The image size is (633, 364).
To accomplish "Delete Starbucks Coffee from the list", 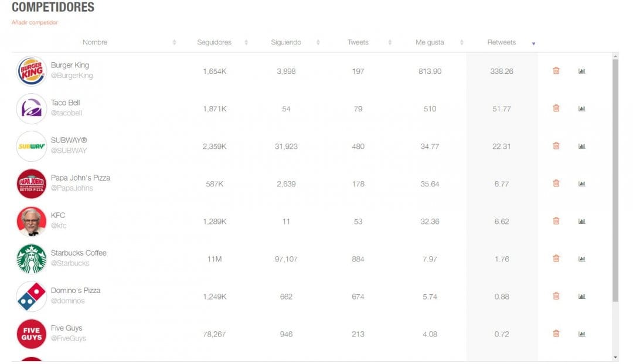I will [556, 258].
